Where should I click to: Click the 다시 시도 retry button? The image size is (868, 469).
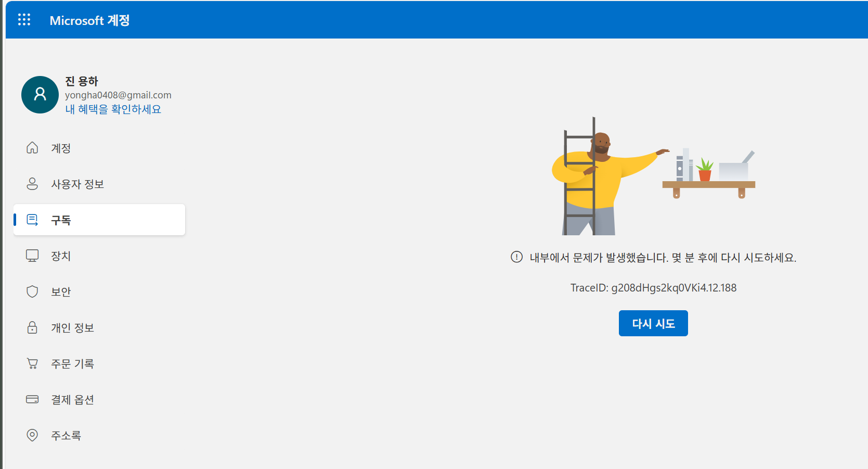click(653, 323)
